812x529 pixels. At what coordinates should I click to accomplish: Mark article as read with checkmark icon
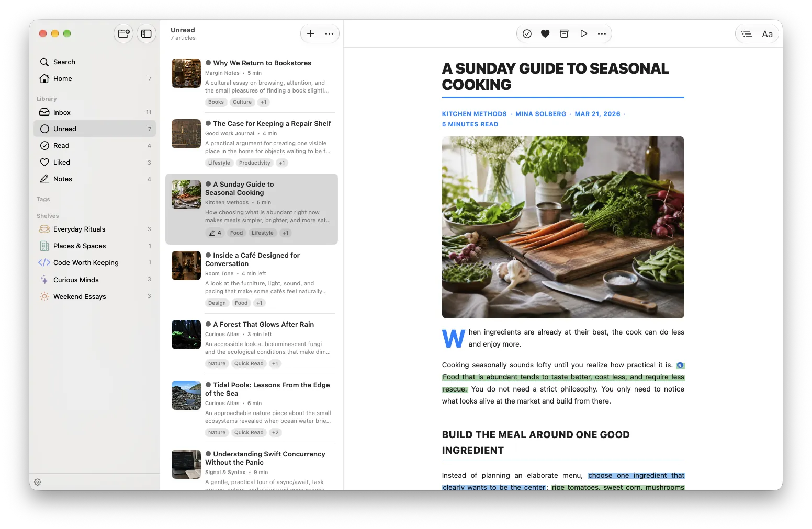[x=527, y=33]
